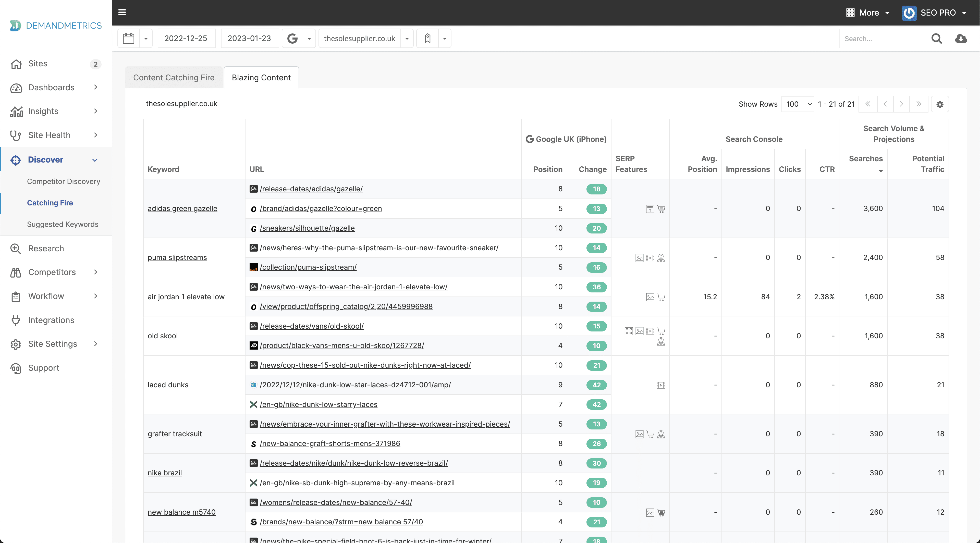
Task: Open table settings gear icon
Action: pyautogui.click(x=940, y=104)
